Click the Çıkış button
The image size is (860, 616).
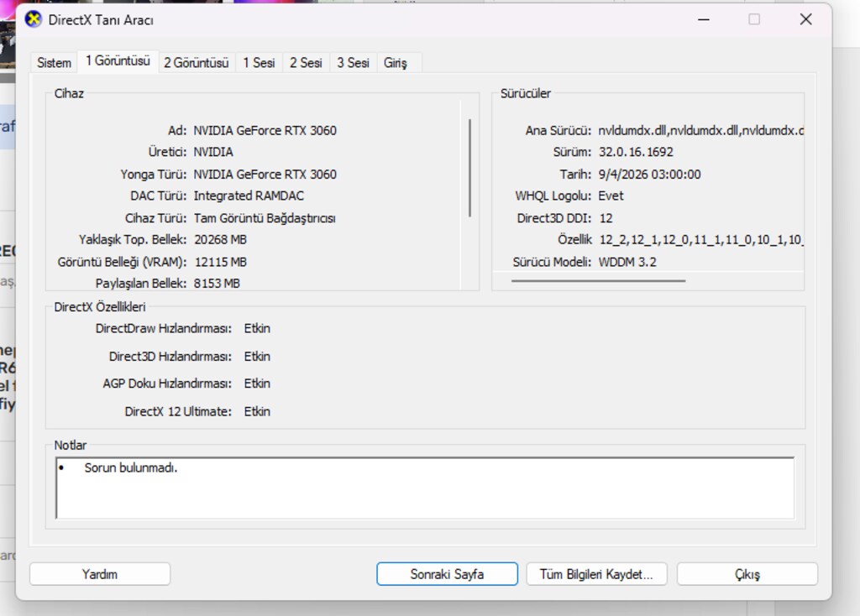747,574
